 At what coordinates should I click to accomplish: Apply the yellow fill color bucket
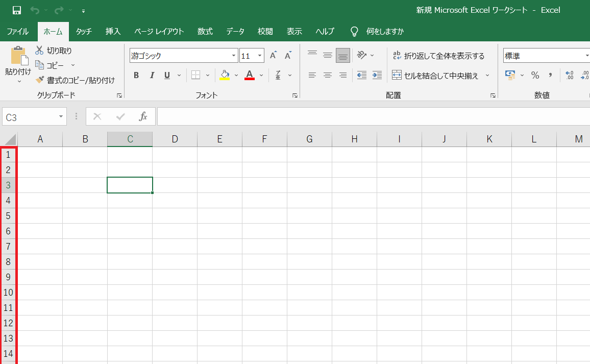point(225,75)
